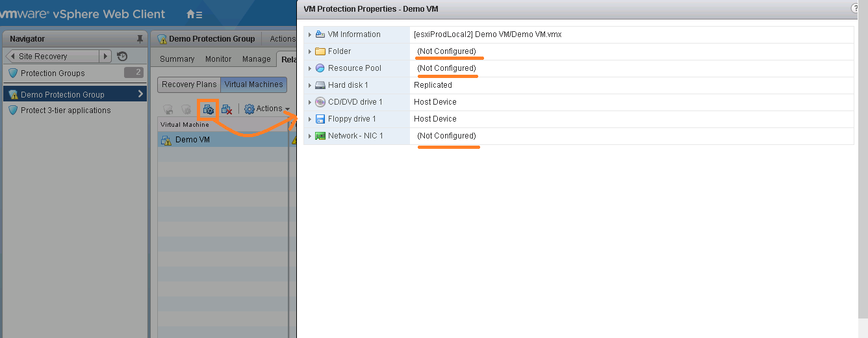The image size is (868, 338).
Task: Click the VM Information icon
Action: [320, 34]
